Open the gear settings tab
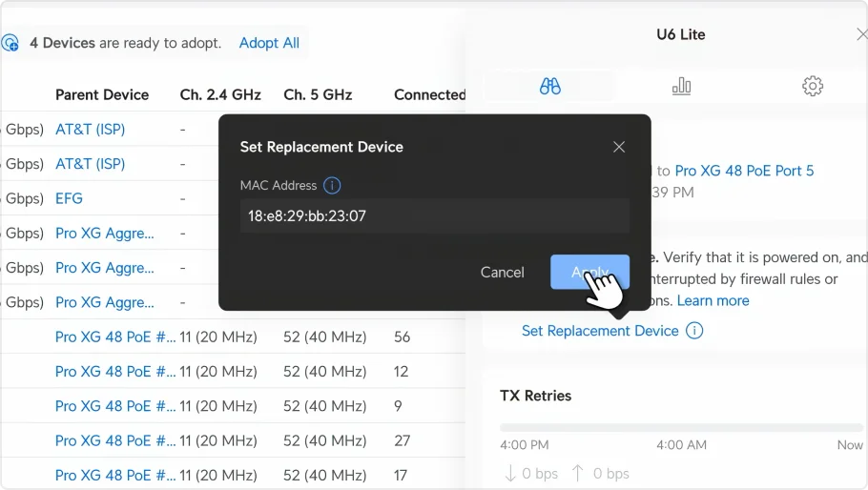 (x=812, y=86)
